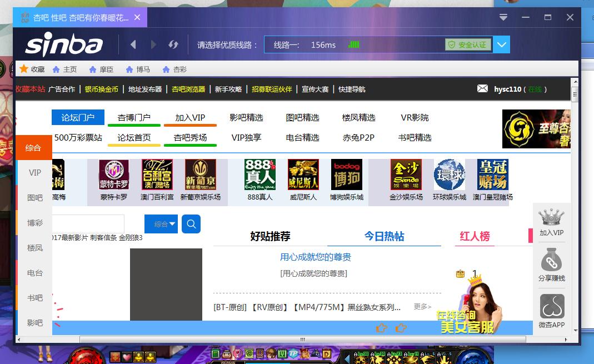The image size is (594, 364).
Task: Switch to the 今日热帖 tab
Action: click(384, 236)
